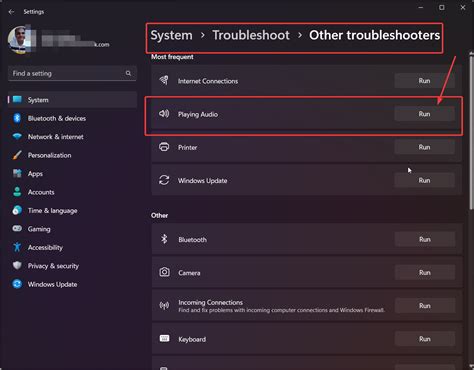Click Troubleshoot in the breadcrumb

click(x=251, y=35)
